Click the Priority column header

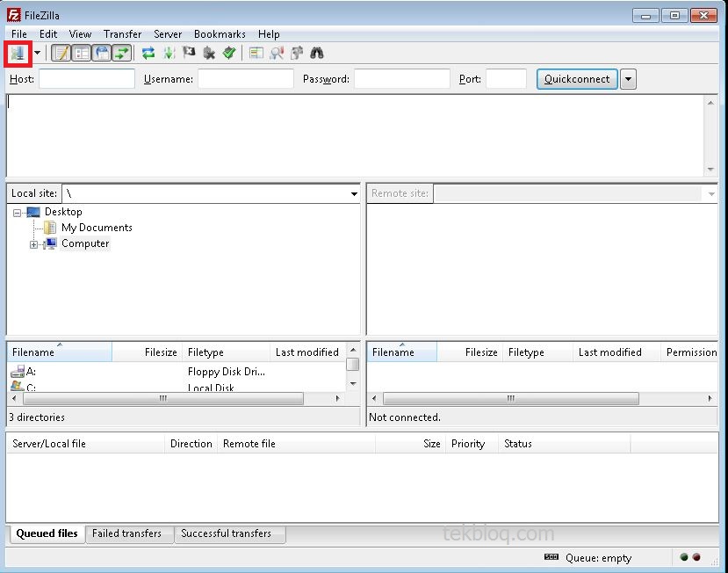[472, 444]
